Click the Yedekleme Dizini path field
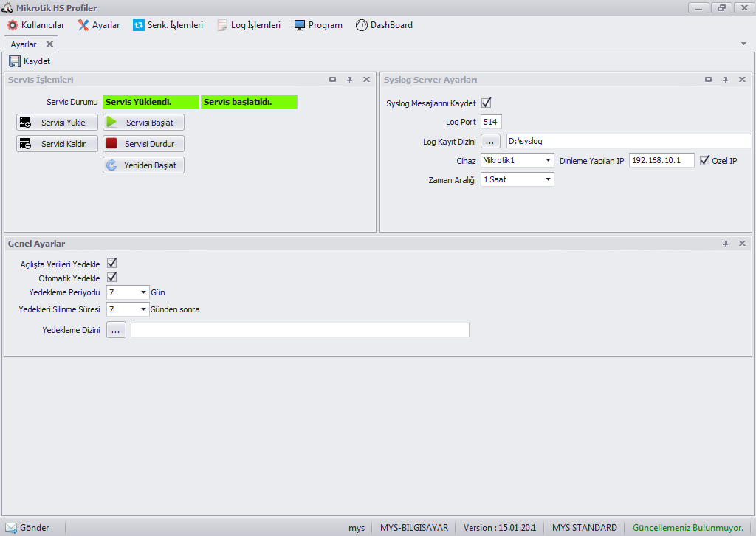The height and width of the screenshot is (536, 756). (x=300, y=330)
